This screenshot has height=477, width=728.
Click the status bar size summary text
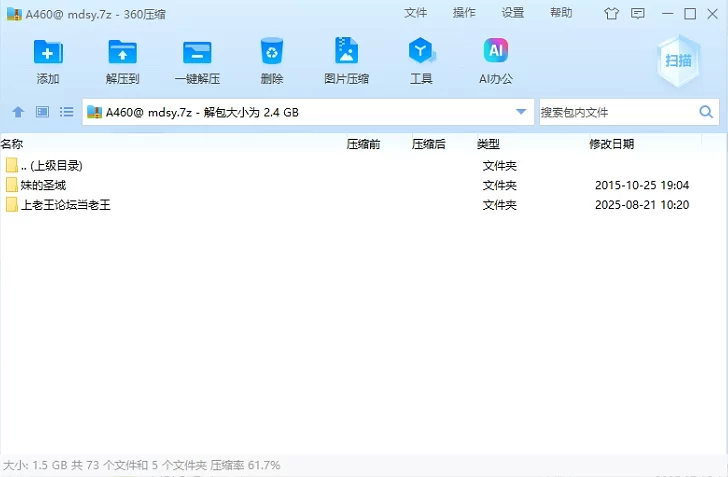(142, 465)
